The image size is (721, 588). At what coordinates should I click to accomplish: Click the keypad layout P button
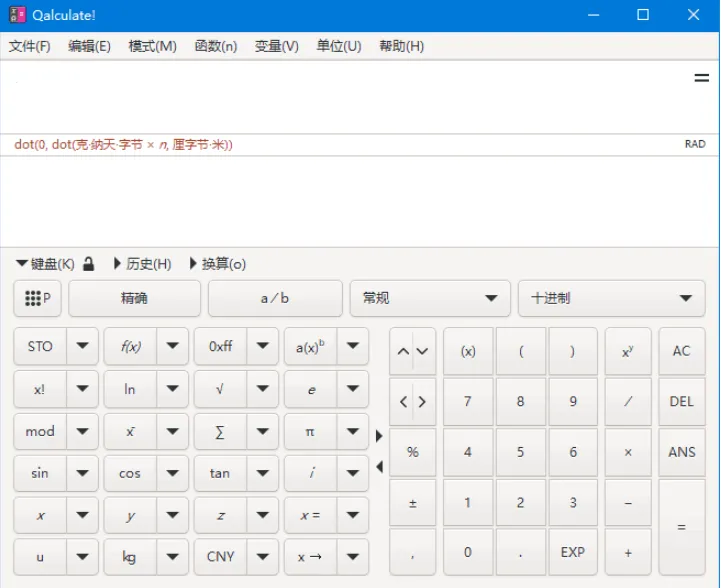pos(37,298)
